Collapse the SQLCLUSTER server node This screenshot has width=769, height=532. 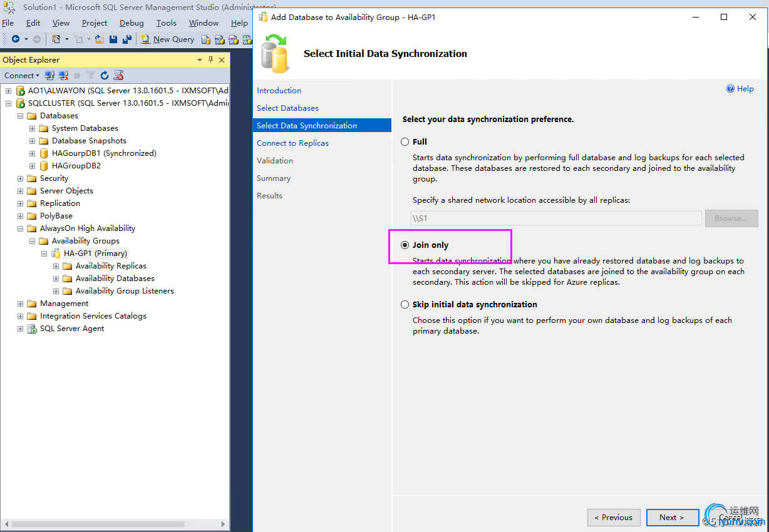[x=9, y=103]
